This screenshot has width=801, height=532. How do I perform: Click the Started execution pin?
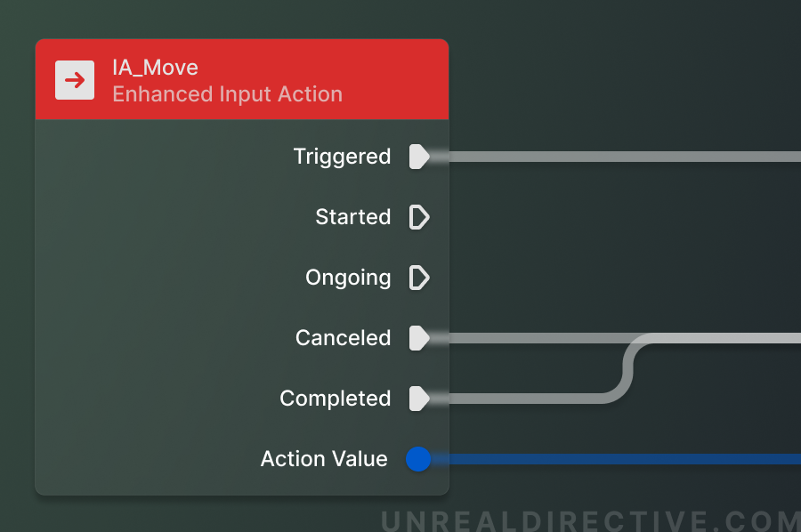419,217
